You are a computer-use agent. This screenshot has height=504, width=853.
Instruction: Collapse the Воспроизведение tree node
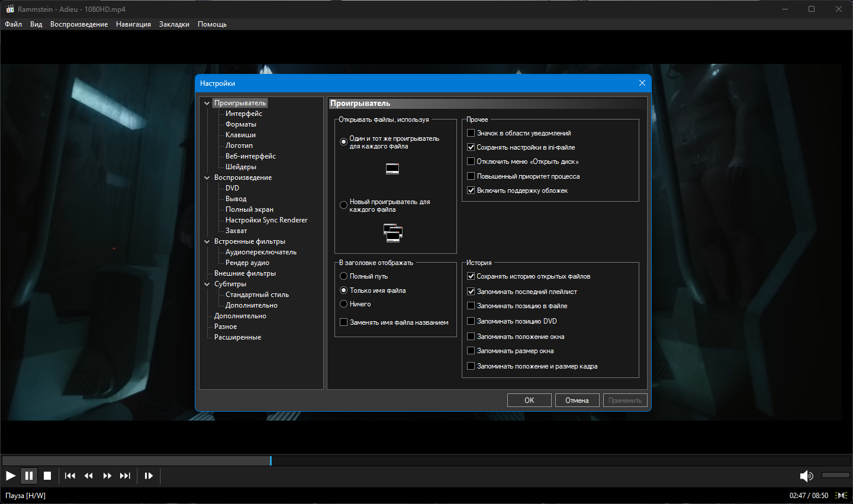pos(207,177)
